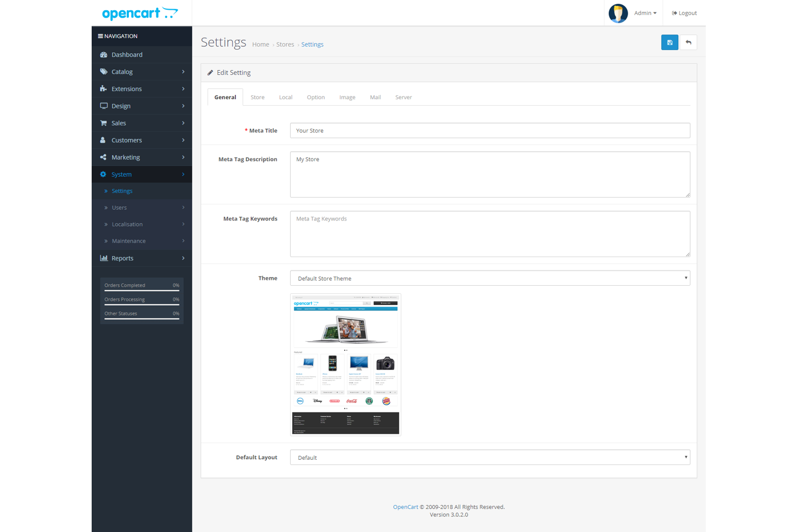798x532 pixels.
Task: Click the Design sidebar icon
Action: point(103,106)
